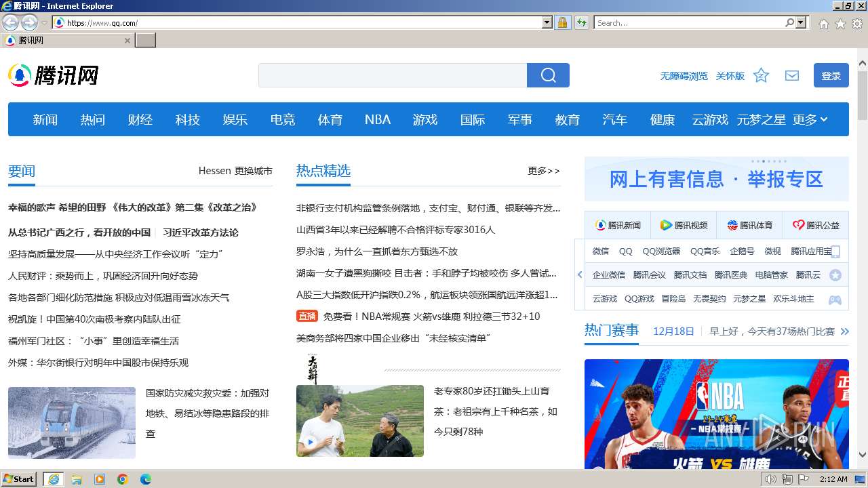Viewport: 868px width, 488px height.
Task: Click the play icon on tea video thumbnail
Action: pyautogui.click(x=311, y=442)
